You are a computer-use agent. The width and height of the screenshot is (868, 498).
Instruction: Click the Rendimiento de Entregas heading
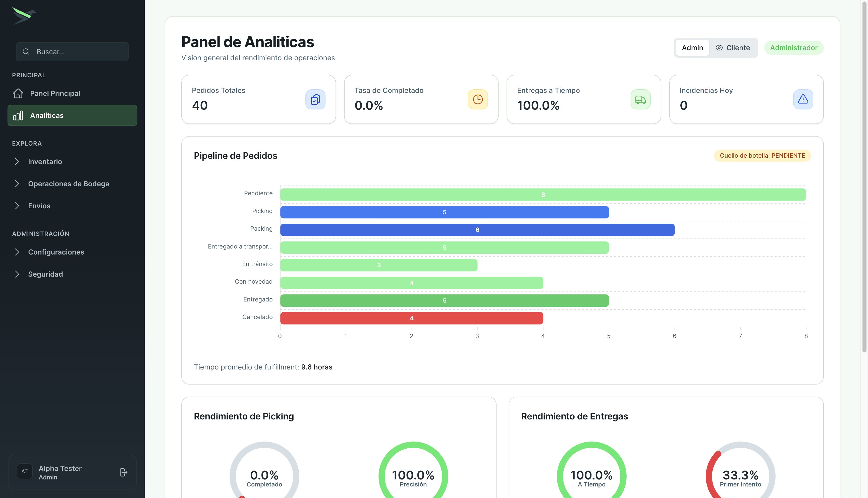(574, 416)
